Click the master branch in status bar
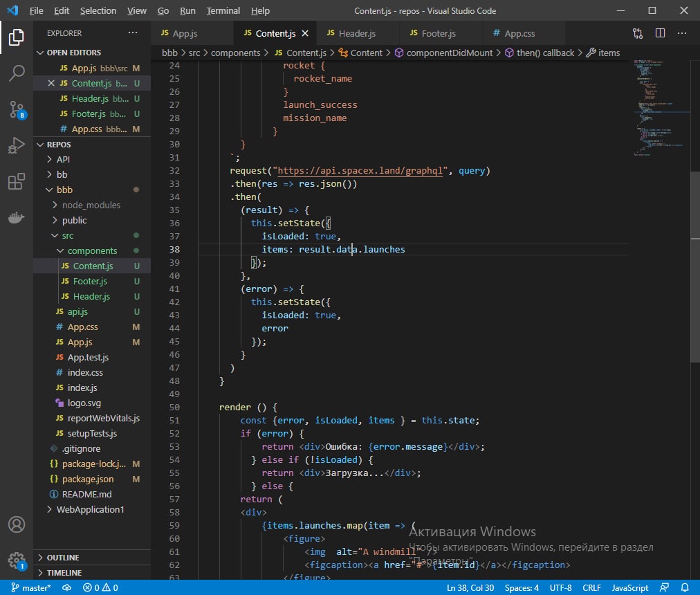The image size is (700, 595). (32, 587)
